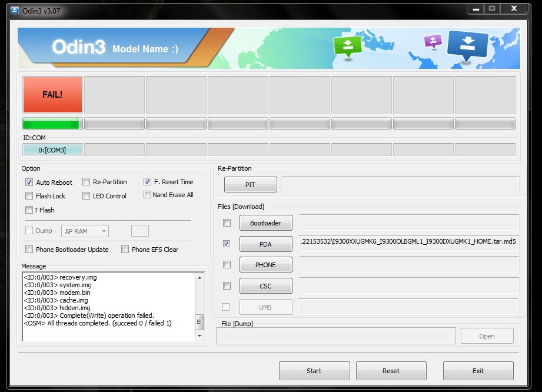This screenshot has width=542, height=392.
Task: Check Phone Bootloader Update option
Action: coord(29,249)
